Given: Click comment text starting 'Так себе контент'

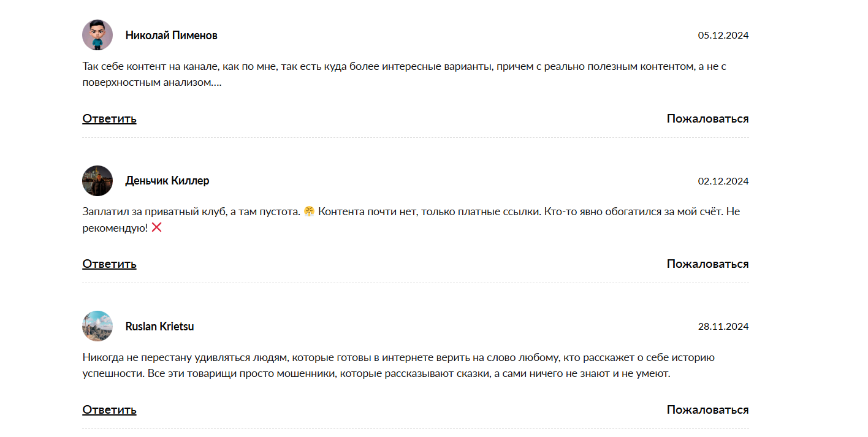Looking at the screenshot, I should 405,74.
